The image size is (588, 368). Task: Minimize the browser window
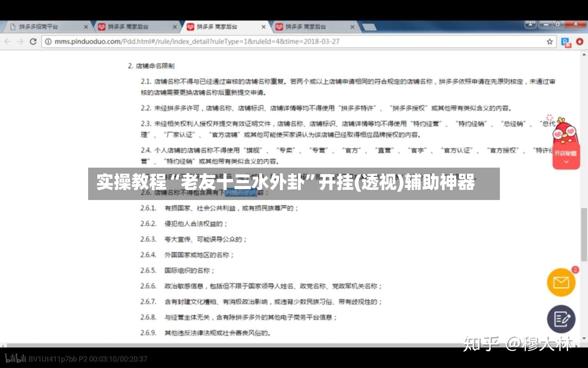(546, 24)
